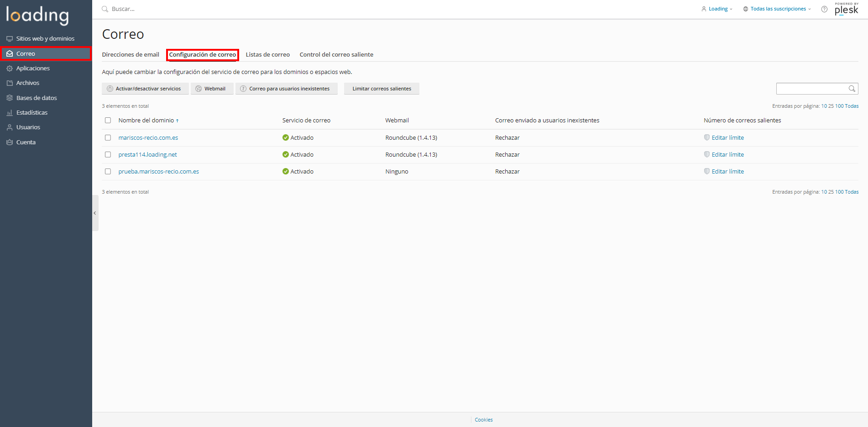Click Servicio de correo column header
The image size is (868, 427).
(x=306, y=120)
